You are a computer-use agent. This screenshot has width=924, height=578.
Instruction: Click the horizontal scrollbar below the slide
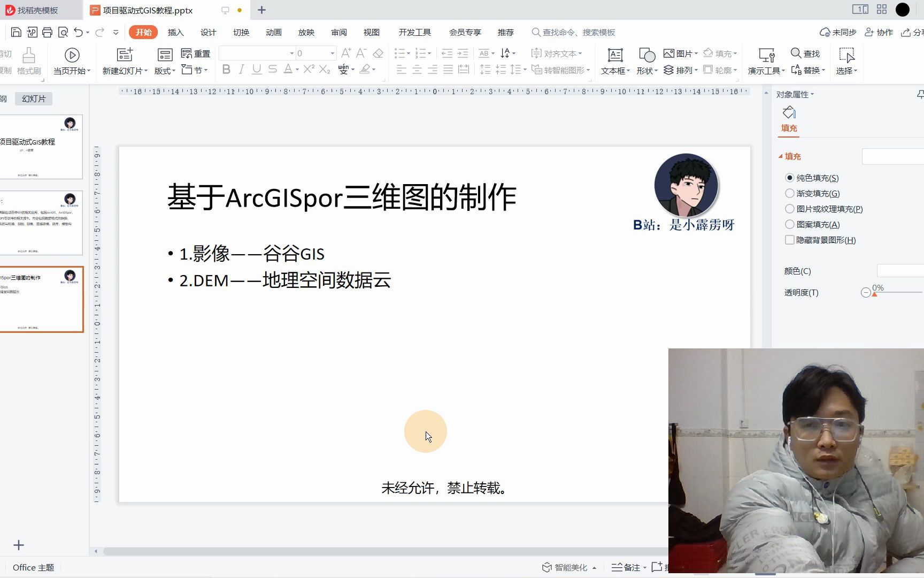coord(385,551)
